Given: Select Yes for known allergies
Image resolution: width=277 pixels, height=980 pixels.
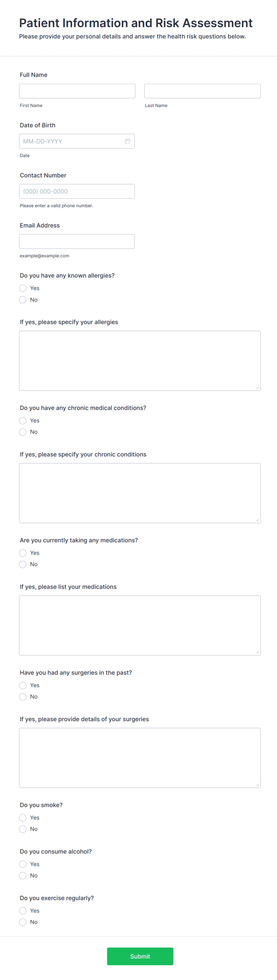Looking at the screenshot, I should [23, 288].
